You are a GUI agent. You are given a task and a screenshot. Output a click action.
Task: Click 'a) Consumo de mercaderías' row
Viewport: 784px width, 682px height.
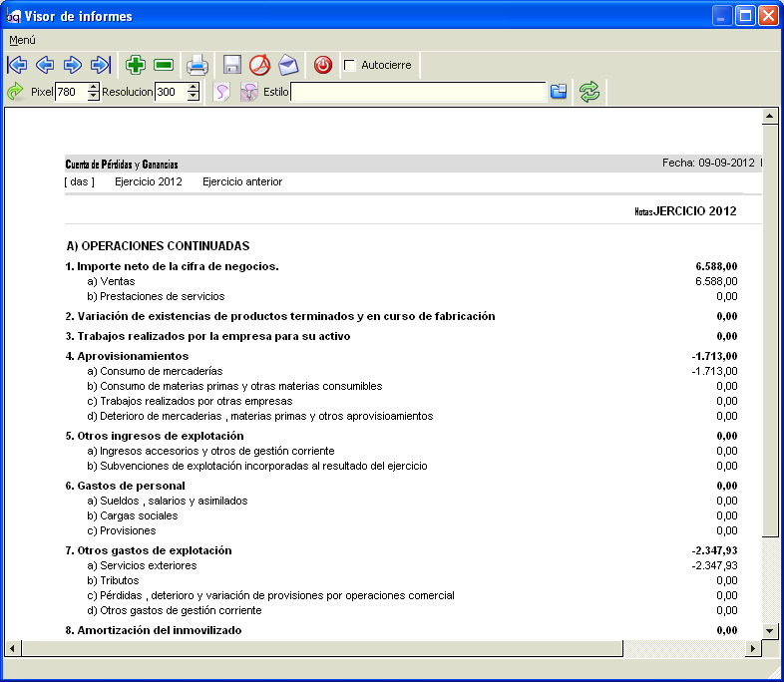point(155,371)
